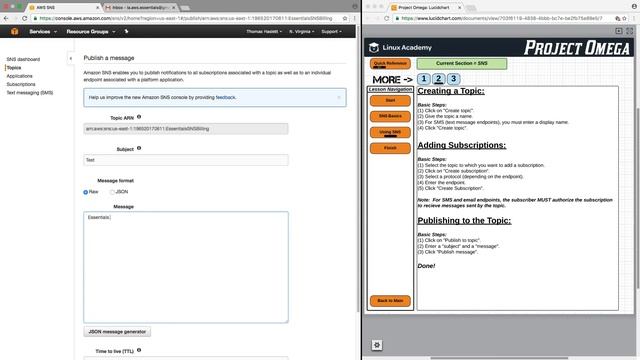The height and width of the screenshot is (360, 640).
Task: View site info lock in the AWS address bar
Action: tap(35, 18)
